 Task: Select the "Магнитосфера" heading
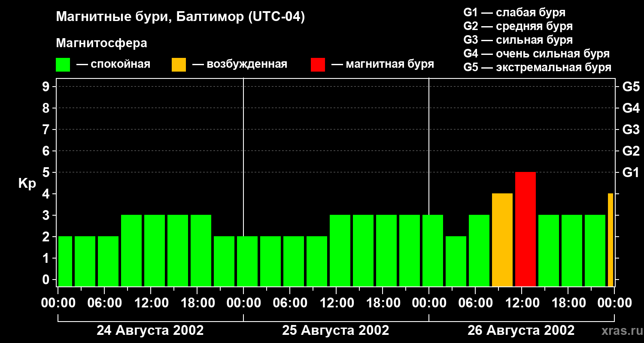[101, 43]
